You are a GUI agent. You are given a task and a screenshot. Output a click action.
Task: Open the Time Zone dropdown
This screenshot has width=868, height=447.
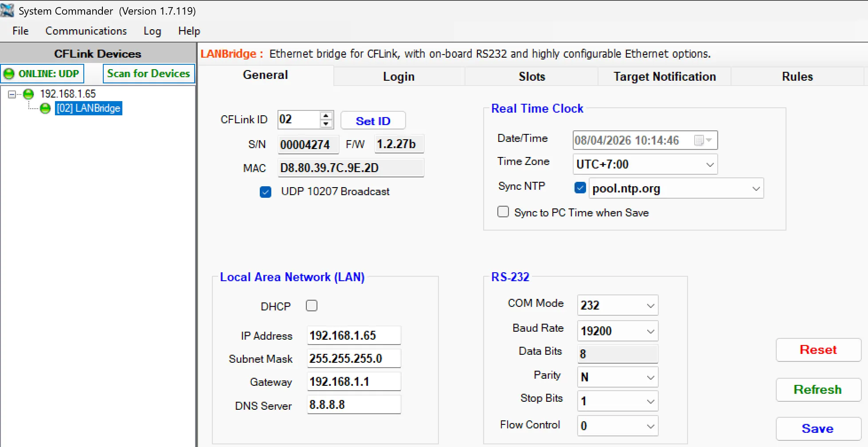tap(710, 165)
